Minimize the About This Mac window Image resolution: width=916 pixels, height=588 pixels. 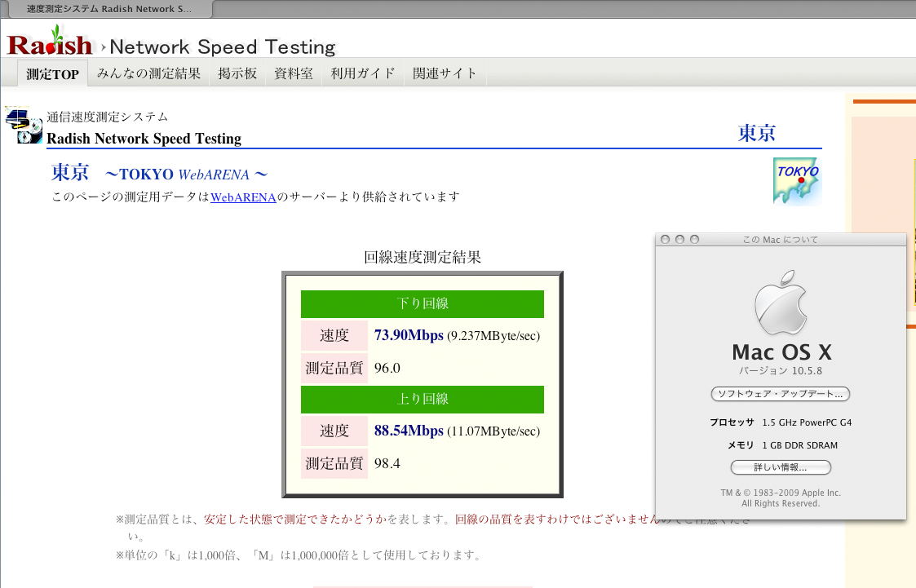[x=679, y=240]
